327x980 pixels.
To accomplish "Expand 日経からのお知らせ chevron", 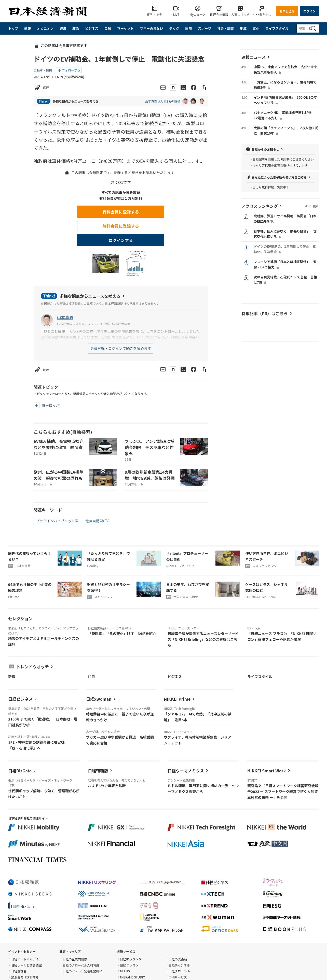I will (282, 150).
